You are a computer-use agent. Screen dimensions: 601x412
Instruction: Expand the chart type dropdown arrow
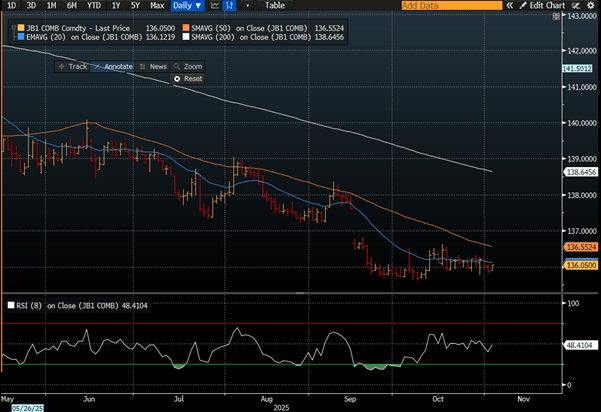click(x=246, y=6)
